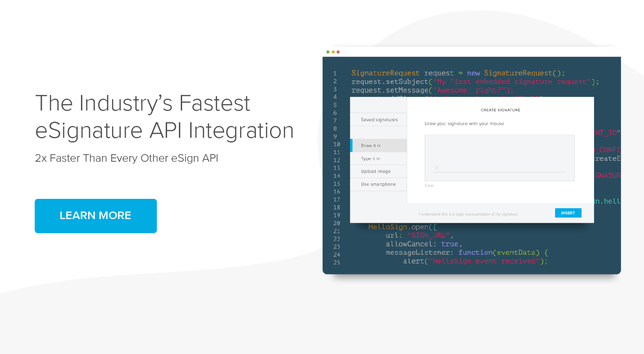Click line number 1 in code editor

tap(335, 73)
